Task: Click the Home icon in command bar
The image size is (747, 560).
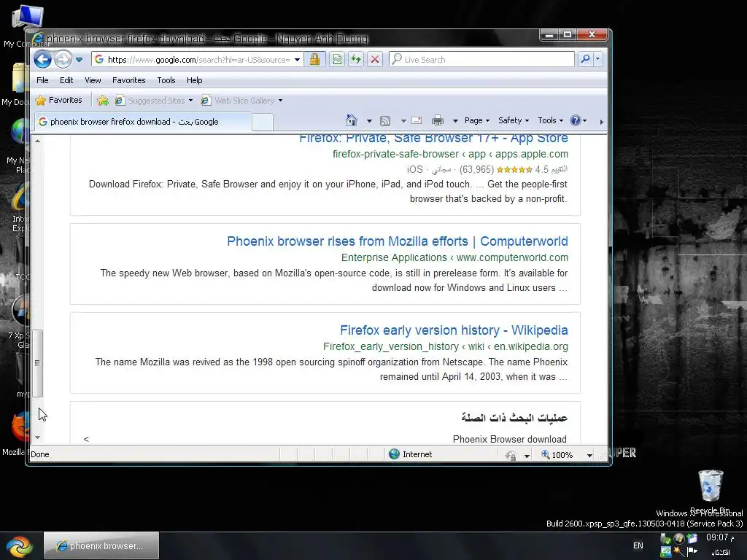Action: pos(352,120)
